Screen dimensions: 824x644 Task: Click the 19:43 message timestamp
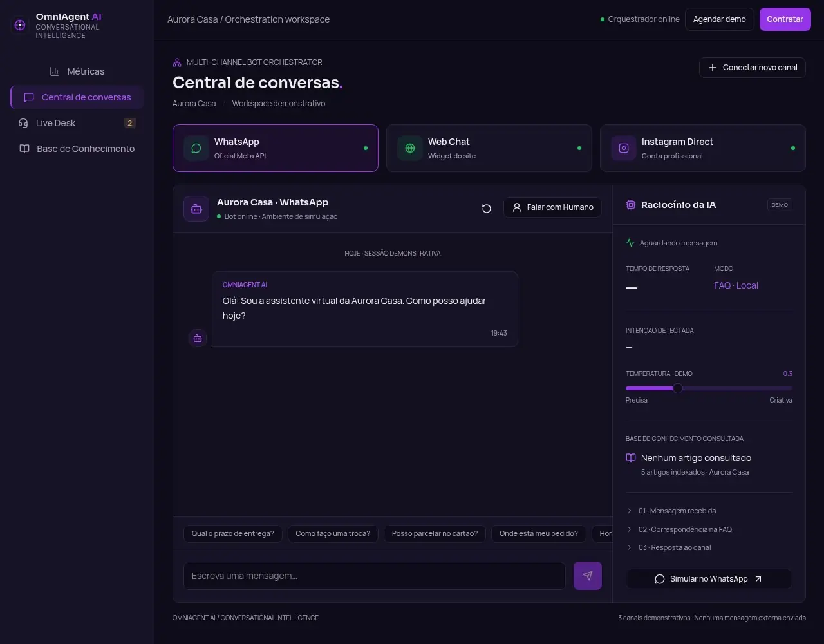click(499, 333)
